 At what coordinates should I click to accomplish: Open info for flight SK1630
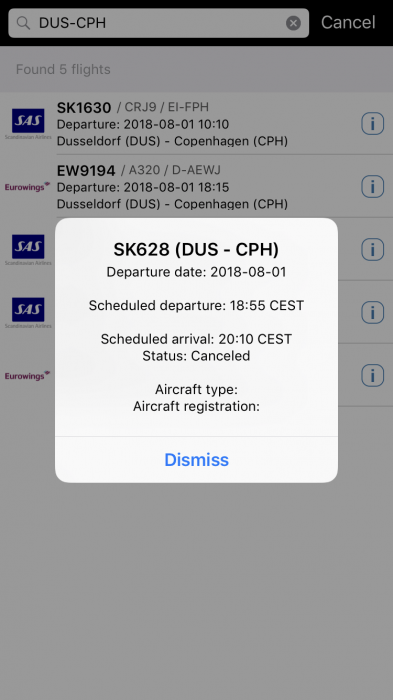(x=372, y=123)
